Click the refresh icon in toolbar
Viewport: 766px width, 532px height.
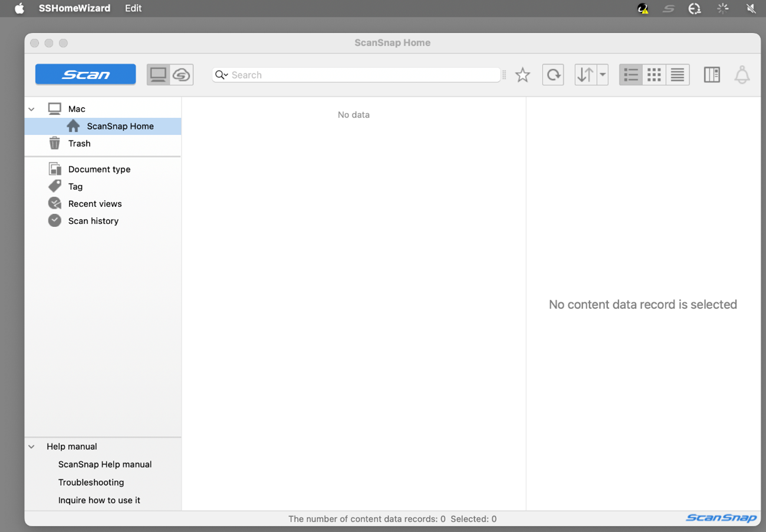click(553, 75)
